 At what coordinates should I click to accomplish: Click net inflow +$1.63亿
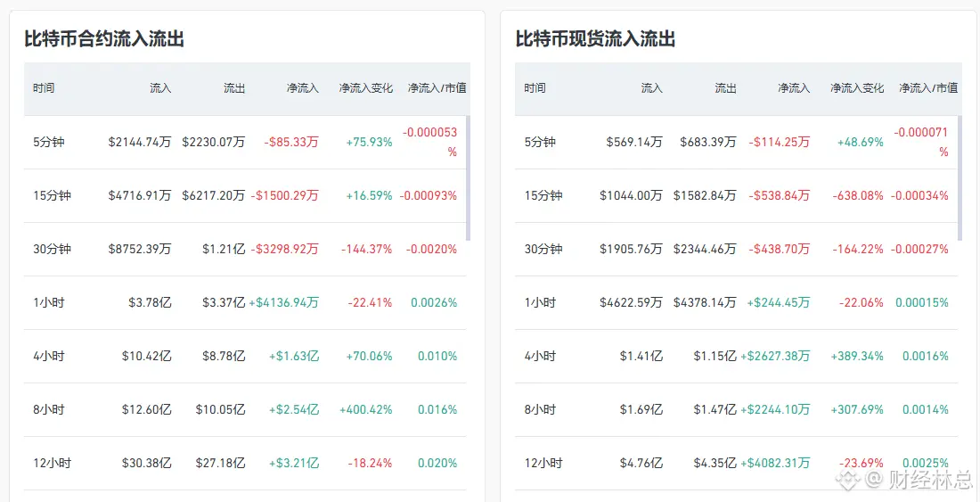pyautogui.click(x=294, y=357)
